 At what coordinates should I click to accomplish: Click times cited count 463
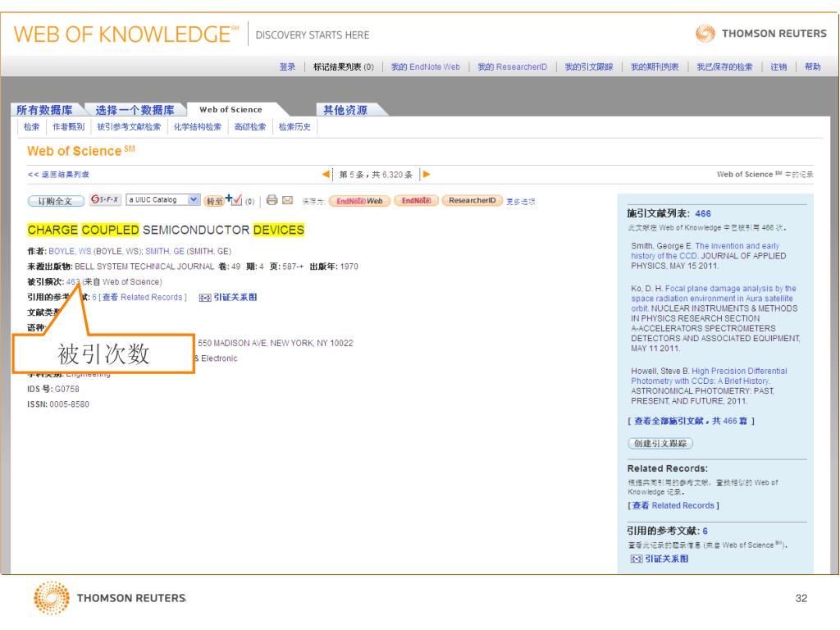click(x=73, y=282)
